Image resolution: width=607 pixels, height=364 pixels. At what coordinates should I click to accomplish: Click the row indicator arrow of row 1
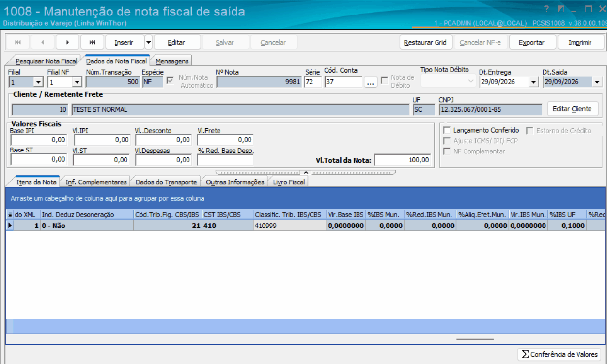(x=9, y=226)
